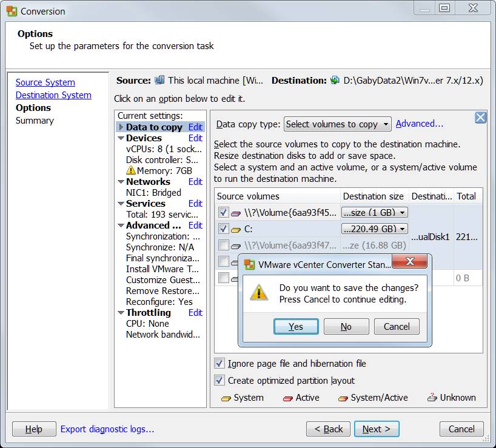Viewport: 496px width, 448px height.
Task: Close the VMware vCenter Converter dialog
Action: pyautogui.click(x=410, y=261)
